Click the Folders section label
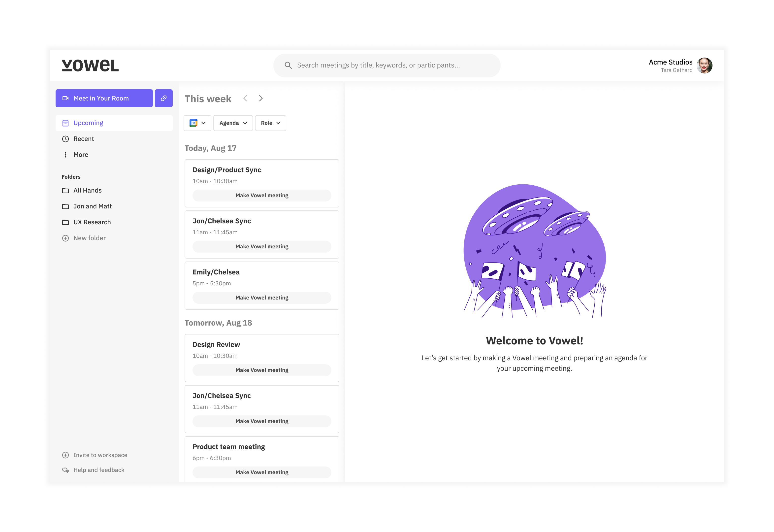The image size is (774, 532). [x=71, y=177]
